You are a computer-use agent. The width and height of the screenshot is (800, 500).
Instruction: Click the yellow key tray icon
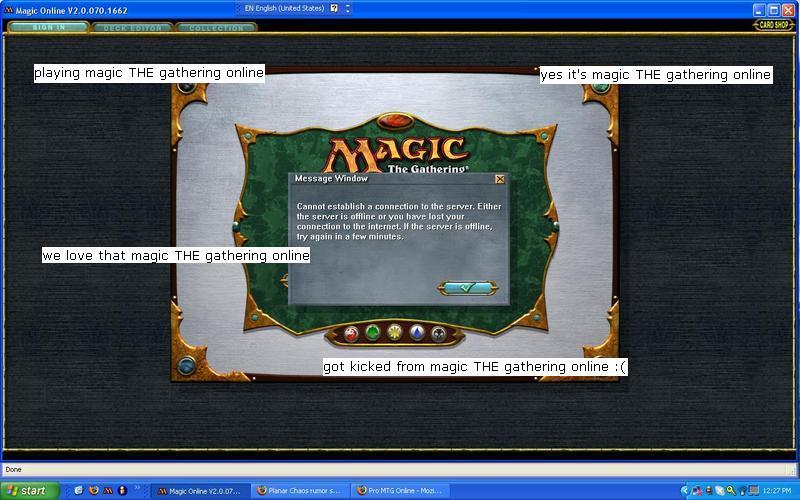(731, 491)
